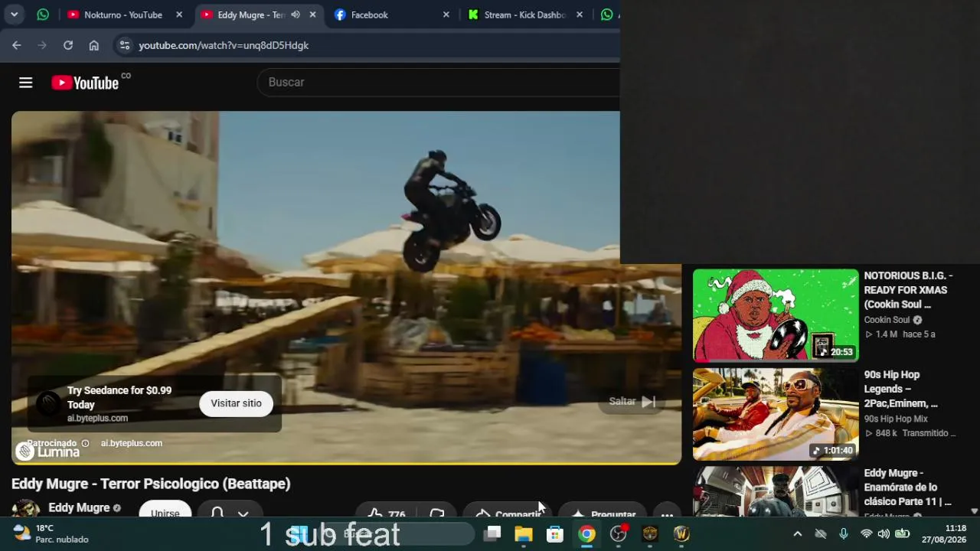Open the tab search dropdown arrow
This screenshot has width=980, height=551.
pos(14,15)
